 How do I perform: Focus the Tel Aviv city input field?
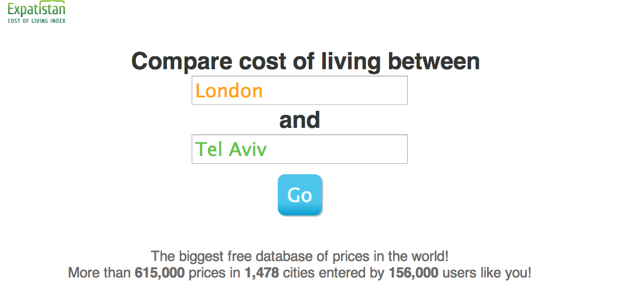coord(299,149)
